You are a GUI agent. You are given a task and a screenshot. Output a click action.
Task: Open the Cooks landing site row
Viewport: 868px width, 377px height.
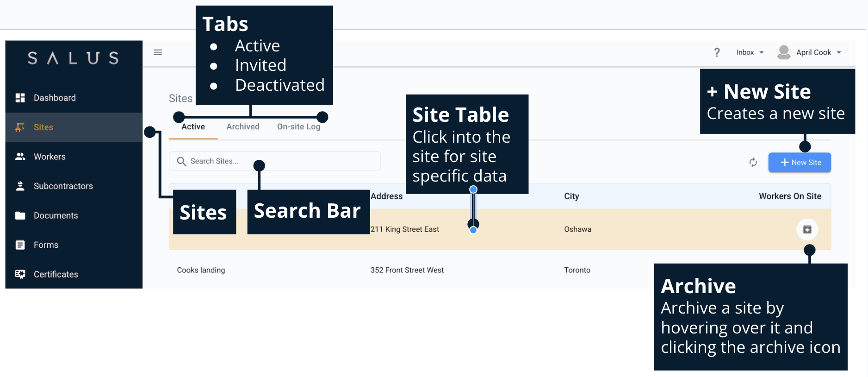click(201, 270)
